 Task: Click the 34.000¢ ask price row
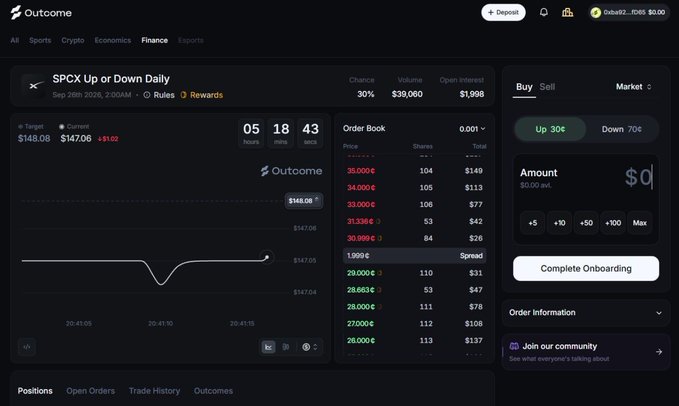point(414,187)
